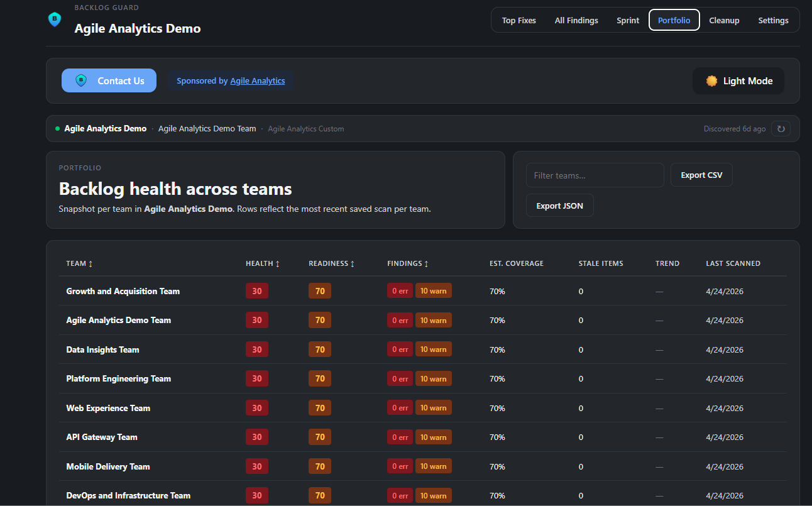
Task: Select Growth and Acquisition Team row name
Action: point(123,291)
